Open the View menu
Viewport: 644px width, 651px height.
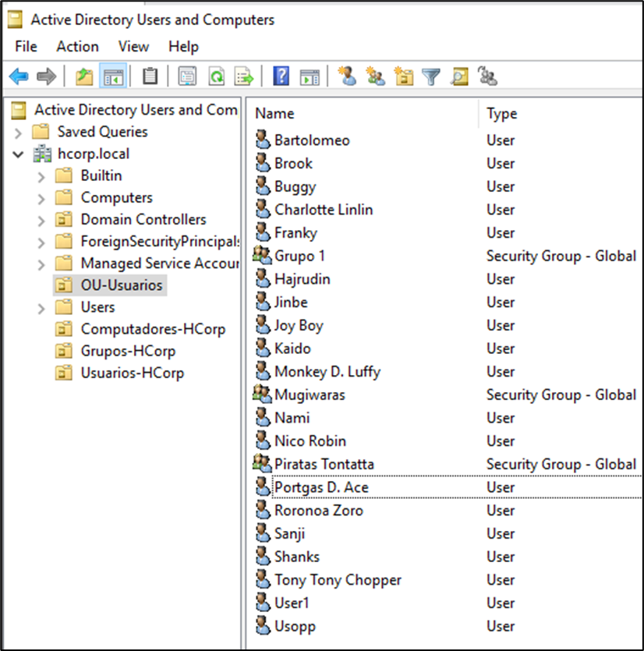click(x=133, y=47)
